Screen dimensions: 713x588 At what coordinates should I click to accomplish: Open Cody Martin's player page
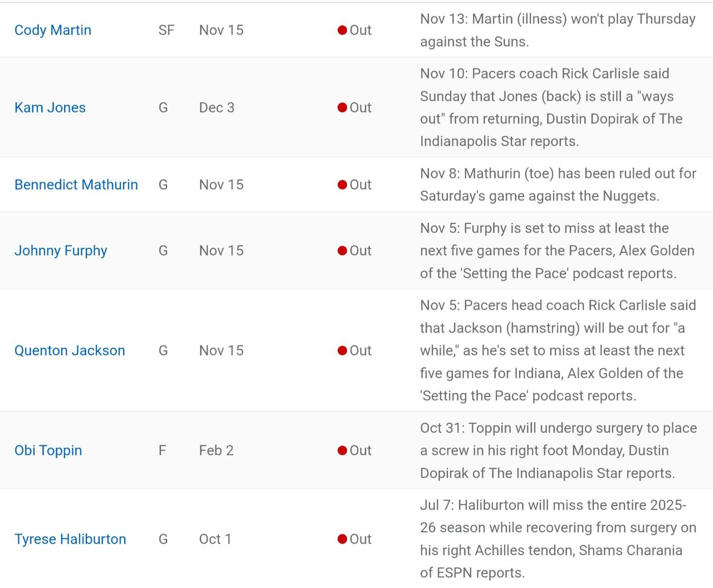(x=53, y=30)
